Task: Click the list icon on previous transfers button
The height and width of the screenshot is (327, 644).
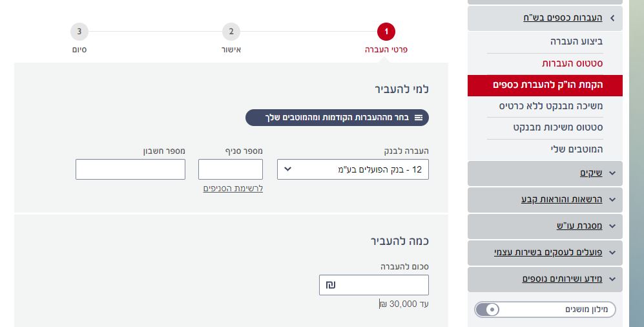Action: click(x=419, y=118)
